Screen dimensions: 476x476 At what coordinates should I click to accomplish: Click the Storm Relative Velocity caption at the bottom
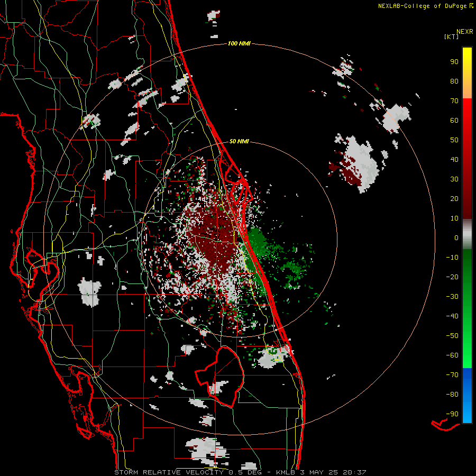click(240, 472)
